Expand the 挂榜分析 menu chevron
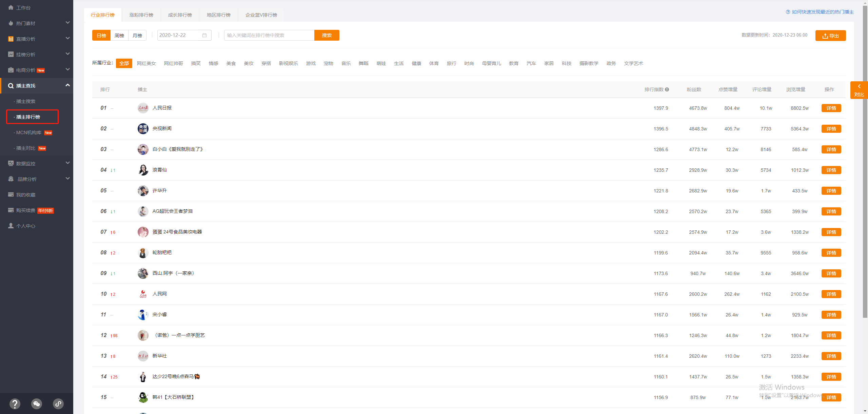The image size is (868, 414). [x=67, y=54]
